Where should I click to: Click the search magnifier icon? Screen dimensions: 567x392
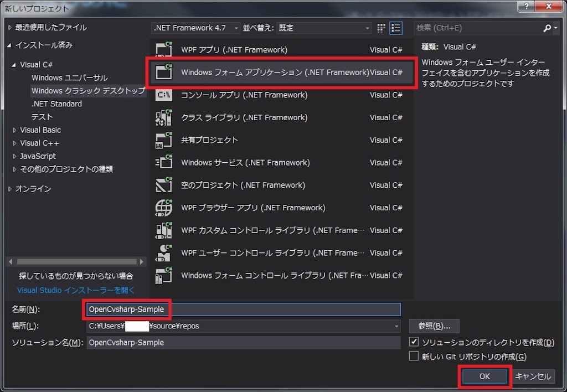tap(547, 28)
